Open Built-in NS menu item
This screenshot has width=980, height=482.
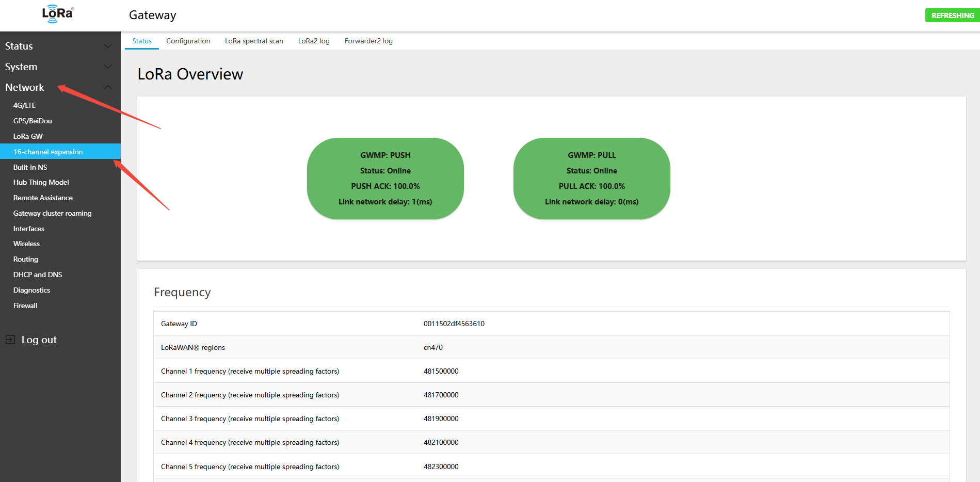coord(30,167)
